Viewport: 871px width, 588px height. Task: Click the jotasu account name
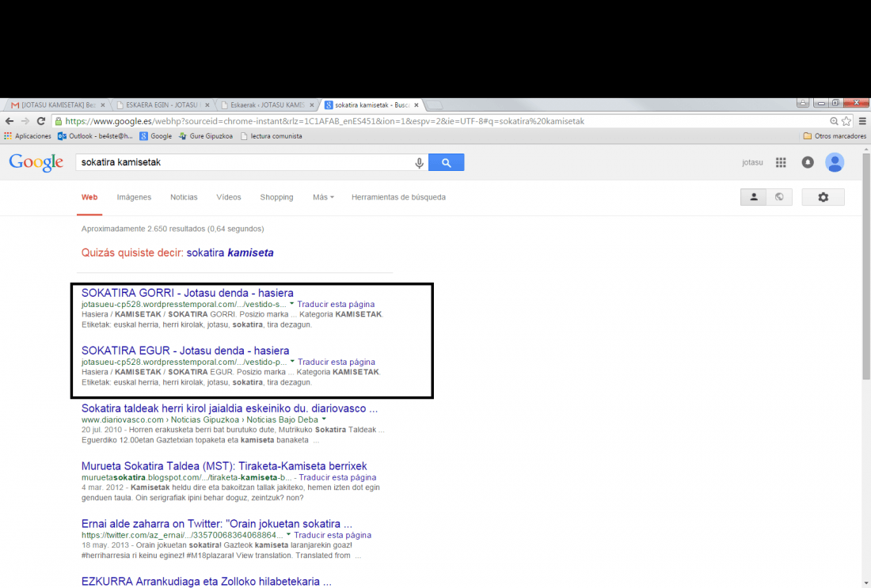752,162
